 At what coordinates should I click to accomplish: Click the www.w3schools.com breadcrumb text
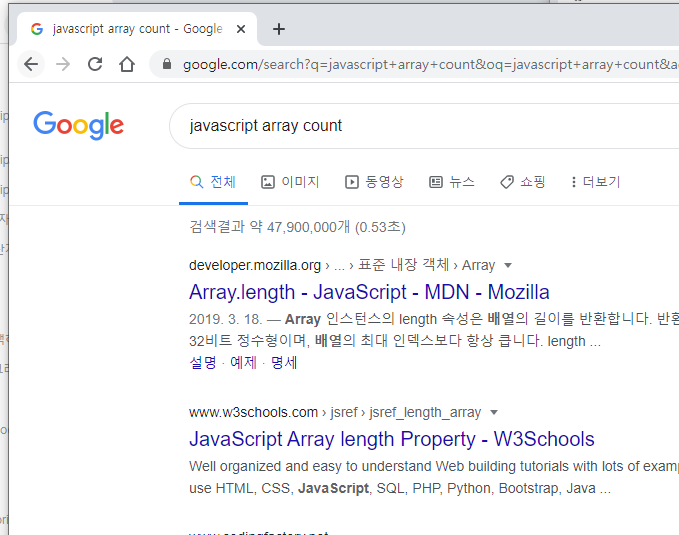click(x=253, y=412)
